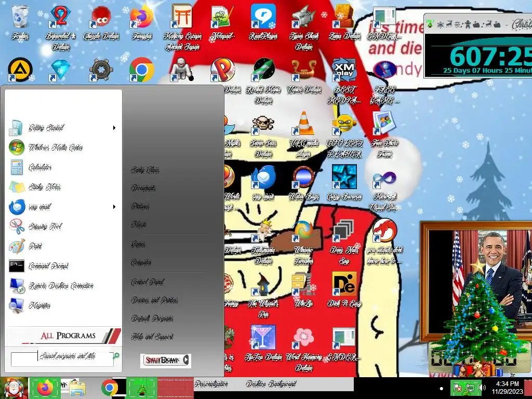Click the Christmas countdown timer gadget
The image size is (532, 399).
click(x=478, y=46)
